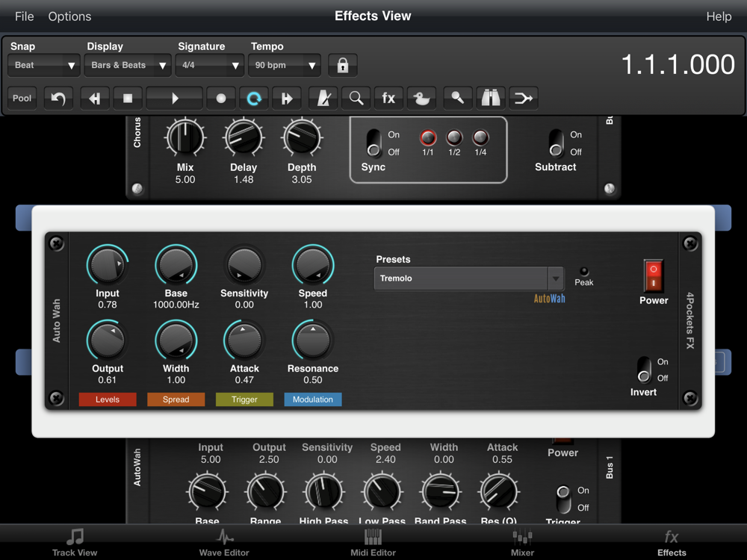Toggle the tempo lock icon
Viewport: 747px width, 560px height.
click(343, 65)
